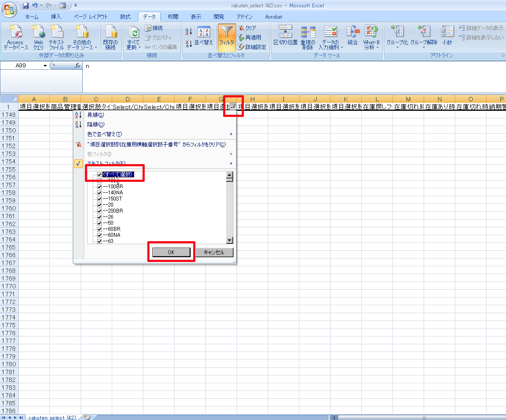Click the キャンセル button
Image resolution: width=506 pixels, height=420 pixels.
(214, 252)
